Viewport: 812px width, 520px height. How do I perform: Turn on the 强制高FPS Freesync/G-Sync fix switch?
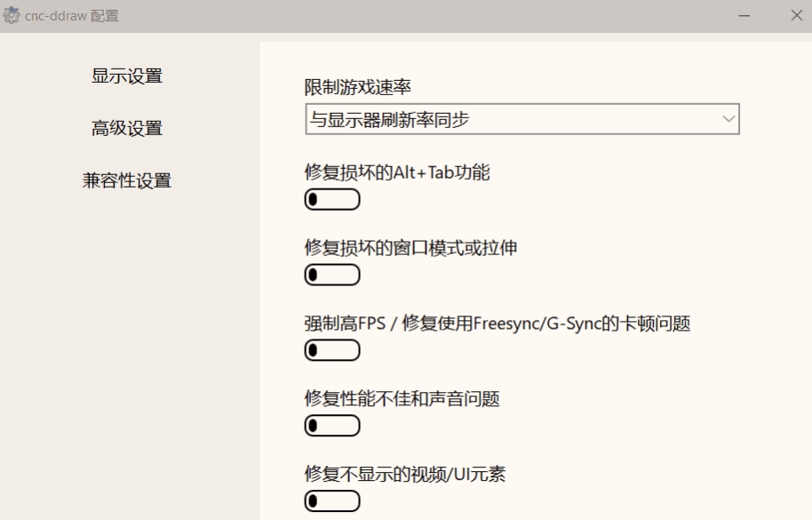[332, 350]
